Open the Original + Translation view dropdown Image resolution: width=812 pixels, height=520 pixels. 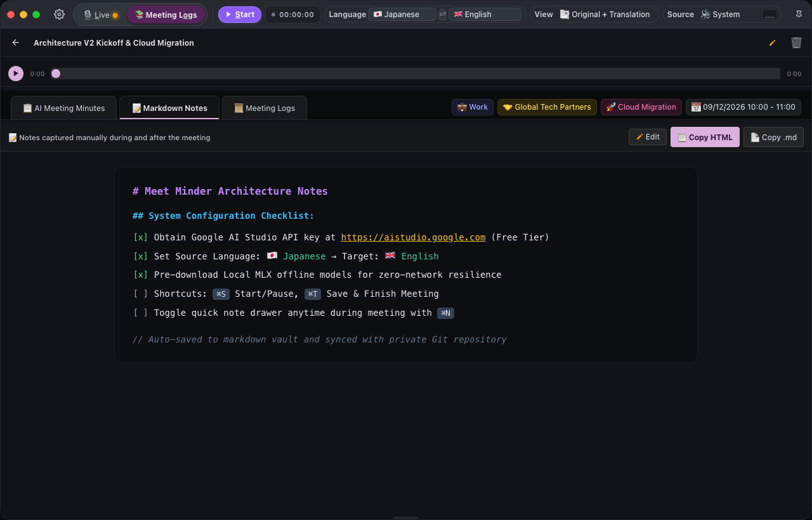click(605, 15)
